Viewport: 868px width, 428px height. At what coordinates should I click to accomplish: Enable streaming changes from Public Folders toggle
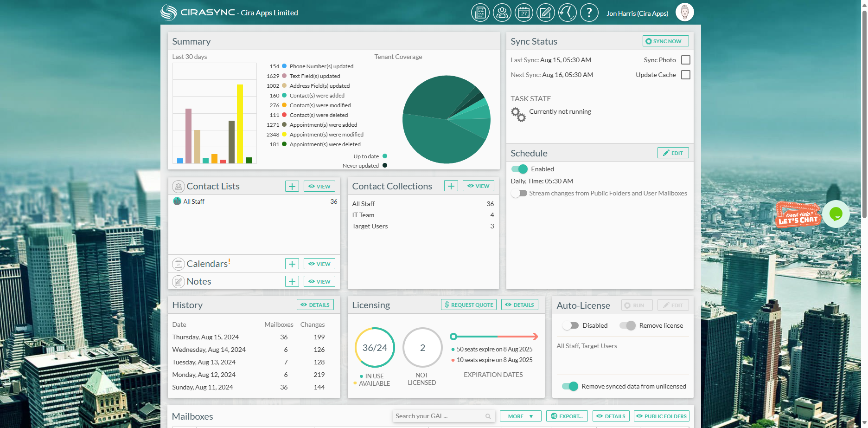pos(519,193)
